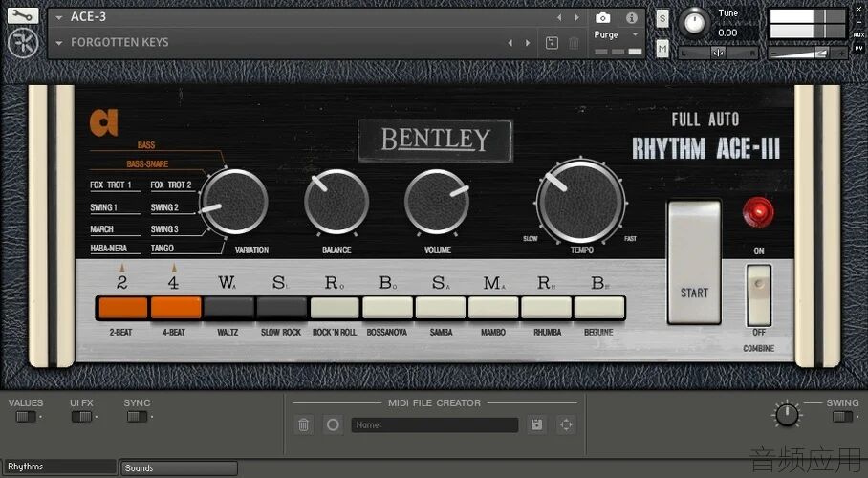The image size is (868, 478).
Task: Go to next instrument on ACE-3 row
Action: pyautogui.click(x=576, y=18)
